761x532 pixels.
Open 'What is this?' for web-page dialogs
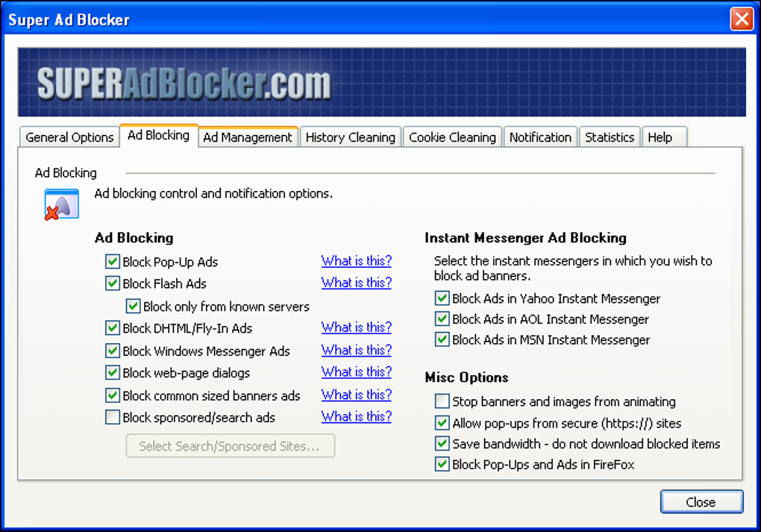[x=356, y=372]
